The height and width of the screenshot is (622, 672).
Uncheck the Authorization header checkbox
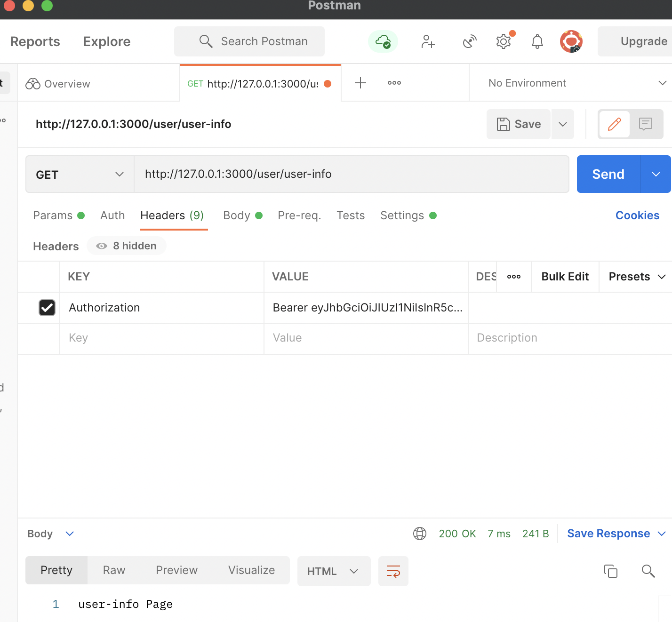coord(47,308)
